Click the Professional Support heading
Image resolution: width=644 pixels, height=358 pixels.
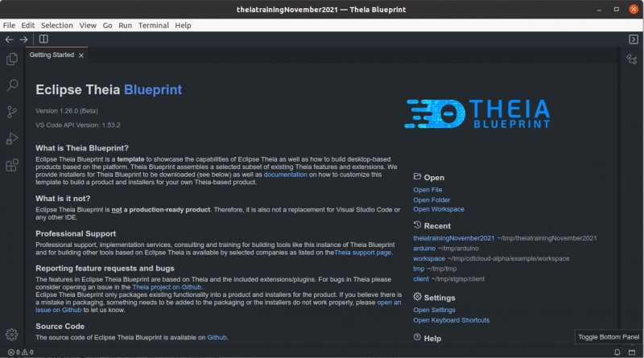pyautogui.click(x=76, y=233)
